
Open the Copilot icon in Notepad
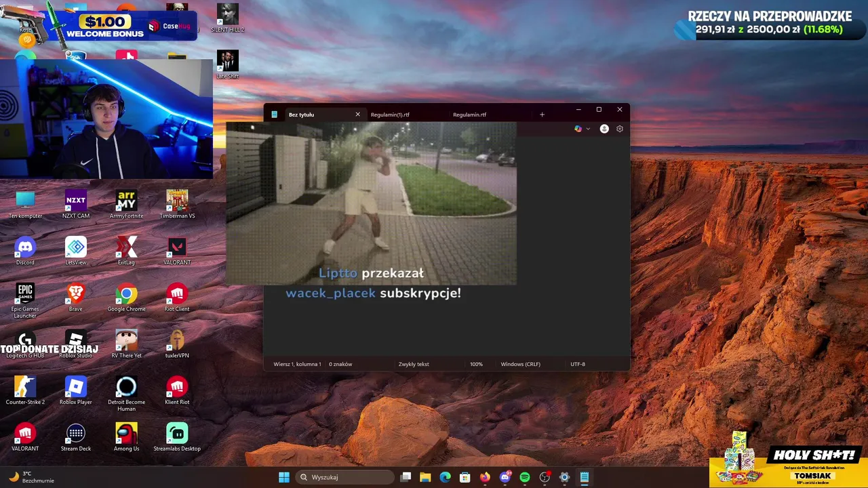pyautogui.click(x=578, y=129)
